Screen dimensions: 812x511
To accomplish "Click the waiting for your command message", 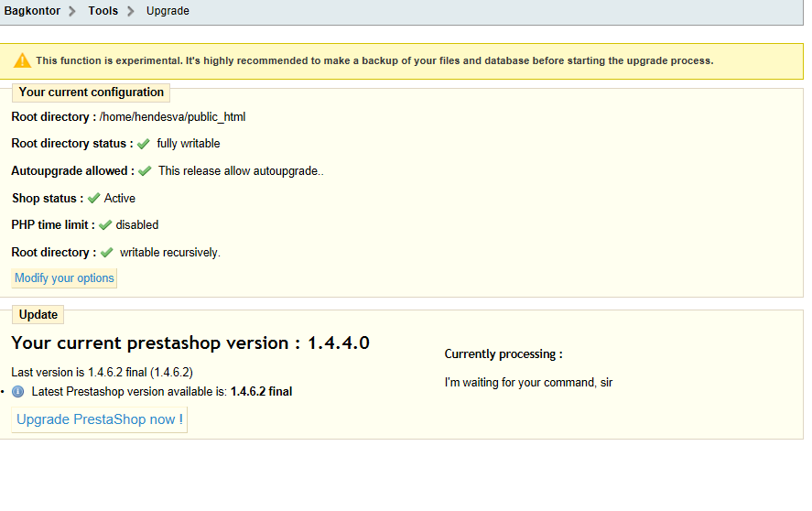I will coord(528,383).
